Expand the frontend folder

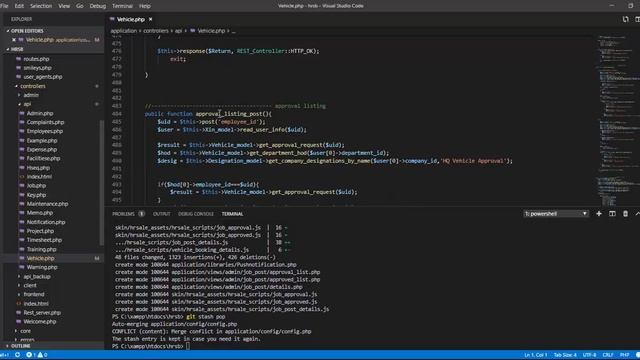coord(33,294)
